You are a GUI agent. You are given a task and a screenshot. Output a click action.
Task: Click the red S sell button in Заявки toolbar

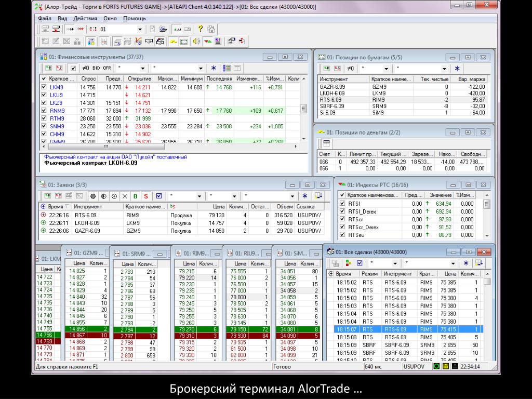[146, 196]
